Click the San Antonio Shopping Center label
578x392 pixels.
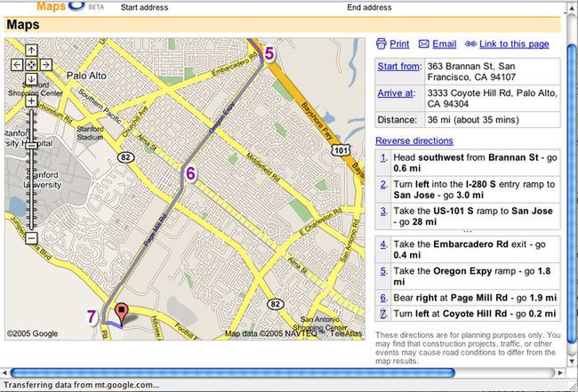click(x=320, y=324)
